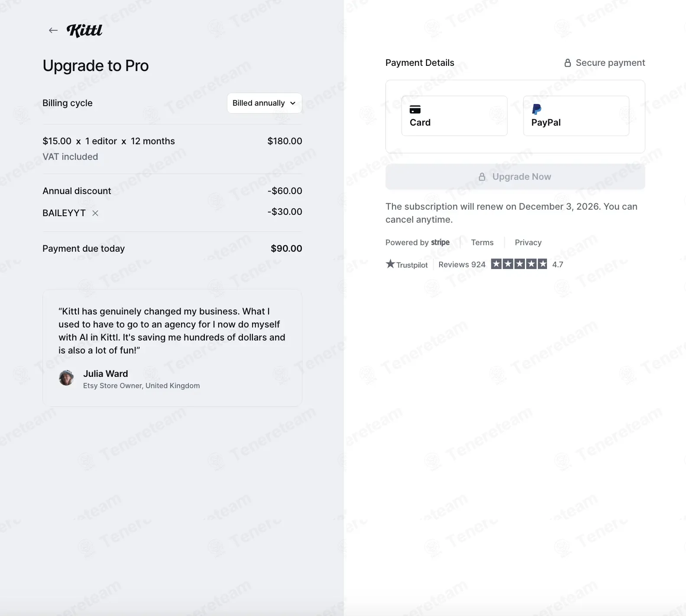686x616 pixels.
Task: Remove the BAILEYYT coupon code
Action: (95, 213)
